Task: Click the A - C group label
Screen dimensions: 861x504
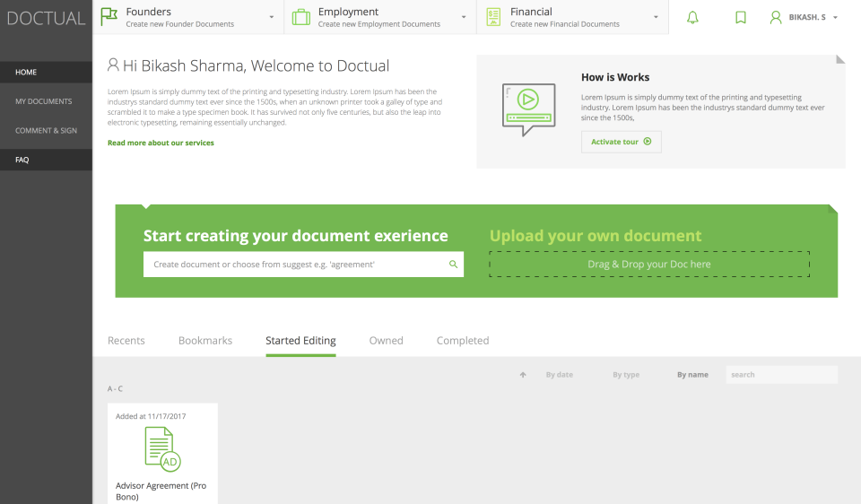Action: pyautogui.click(x=116, y=388)
